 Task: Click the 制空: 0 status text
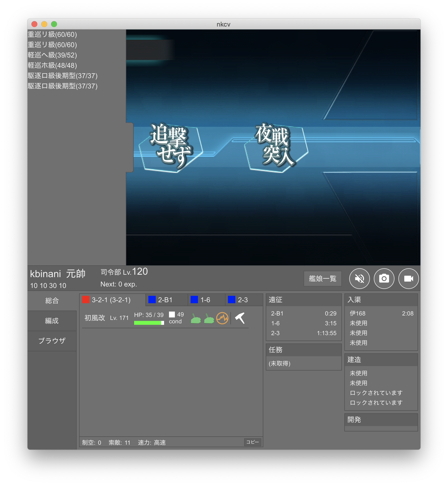pyautogui.click(x=92, y=443)
